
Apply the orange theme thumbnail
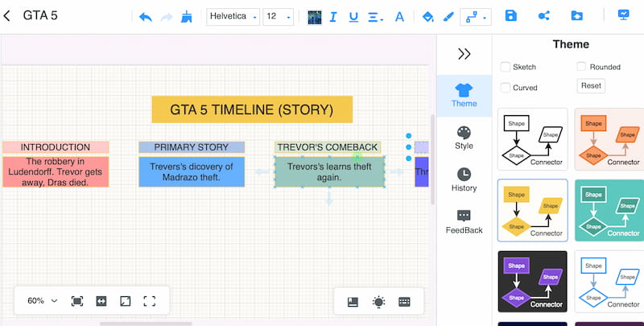[x=609, y=139]
